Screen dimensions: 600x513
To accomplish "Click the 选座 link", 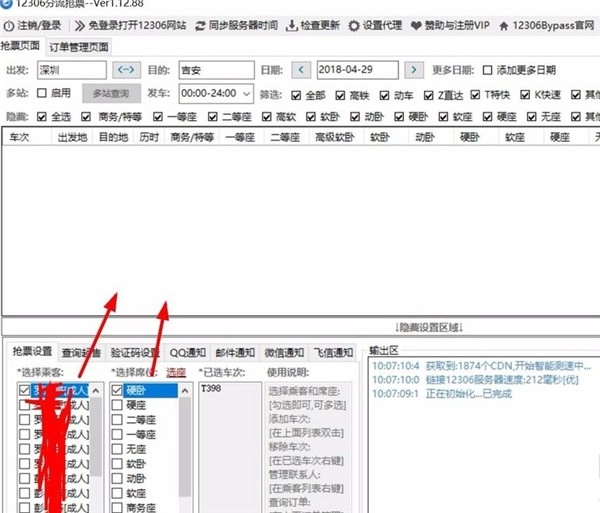I will [x=176, y=371].
